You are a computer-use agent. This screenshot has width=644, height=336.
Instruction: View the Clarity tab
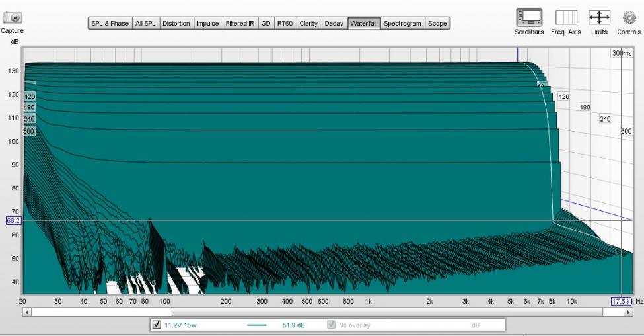click(308, 23)
